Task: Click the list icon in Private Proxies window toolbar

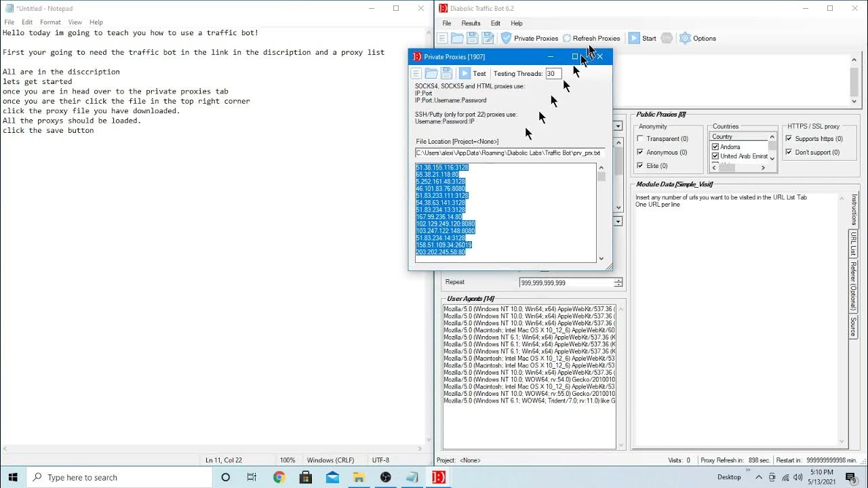Action: coord(416,73)
